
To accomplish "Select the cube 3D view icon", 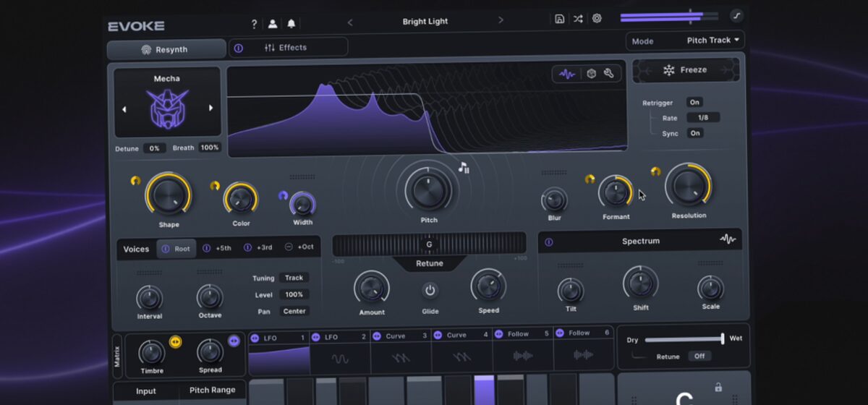I will click(591, 73).
